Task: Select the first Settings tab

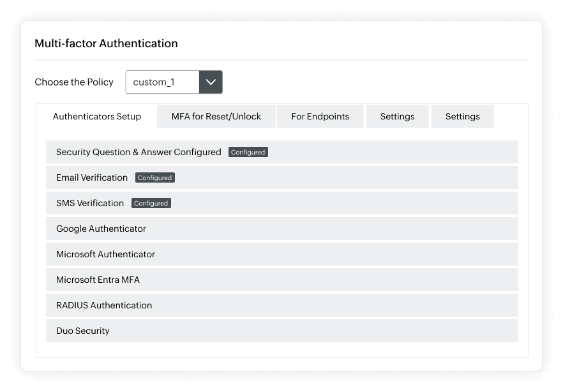Action: [x=397, y=116]
